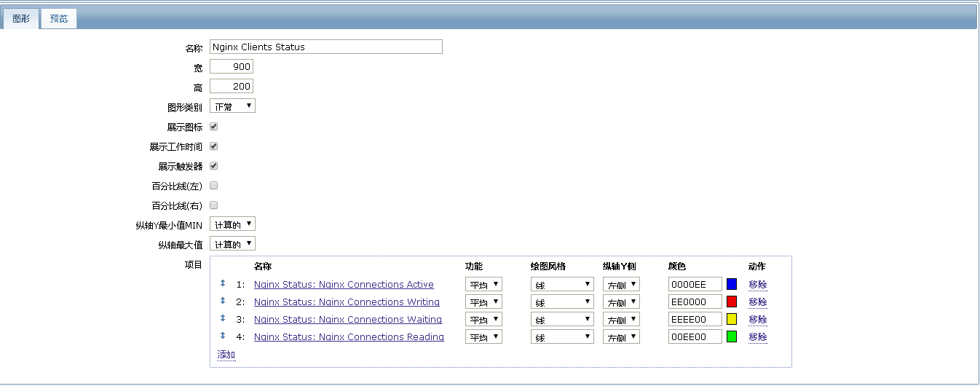Focus the 高 input showing 200
The image size is (980, 386).
(232, 86)
